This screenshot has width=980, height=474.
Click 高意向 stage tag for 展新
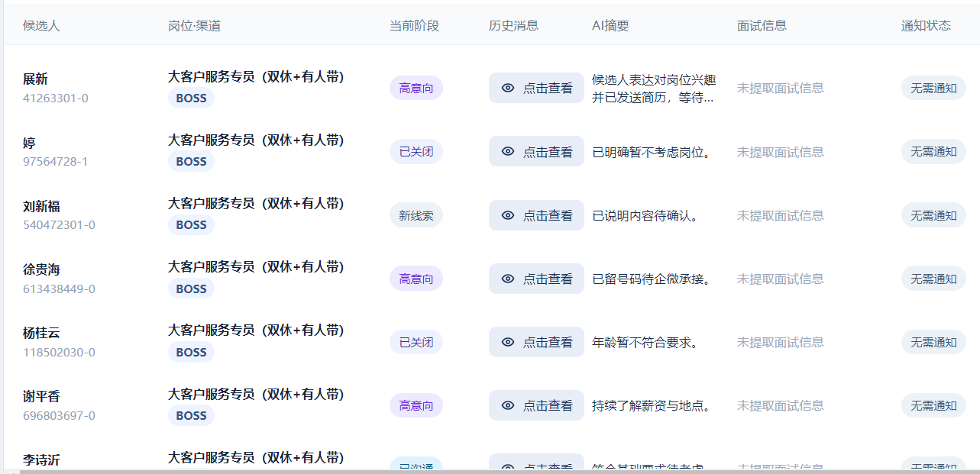[x=416, y=88]
